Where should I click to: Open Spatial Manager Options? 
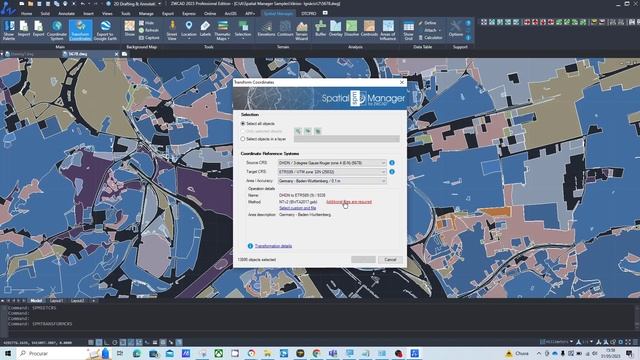(x=456, y=29)
